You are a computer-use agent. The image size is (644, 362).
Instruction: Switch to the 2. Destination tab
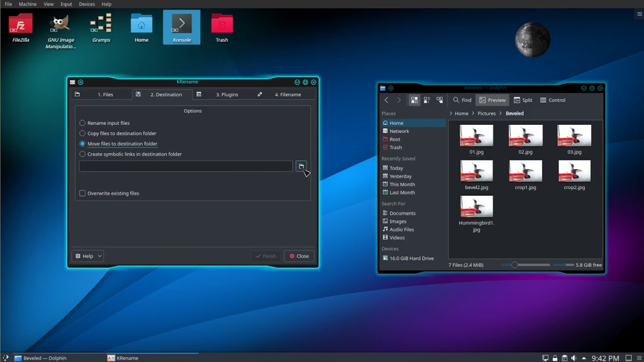point(163,95)
